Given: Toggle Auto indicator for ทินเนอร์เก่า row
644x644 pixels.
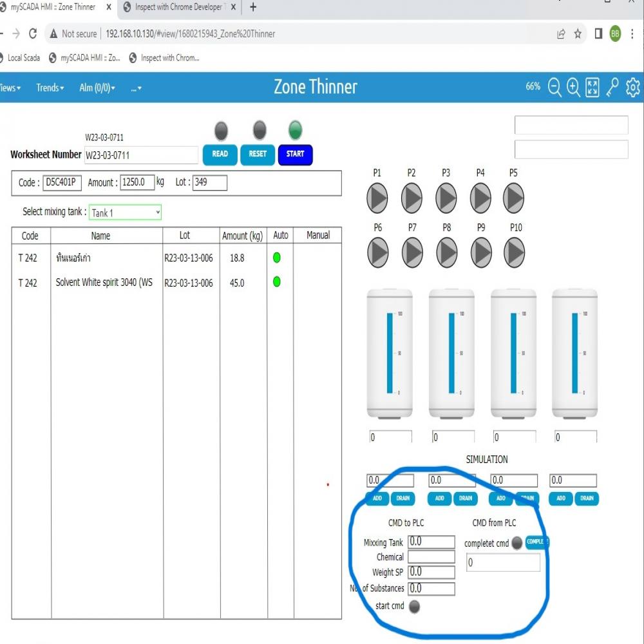Looking at the screenshot, I should coord(277,258).
